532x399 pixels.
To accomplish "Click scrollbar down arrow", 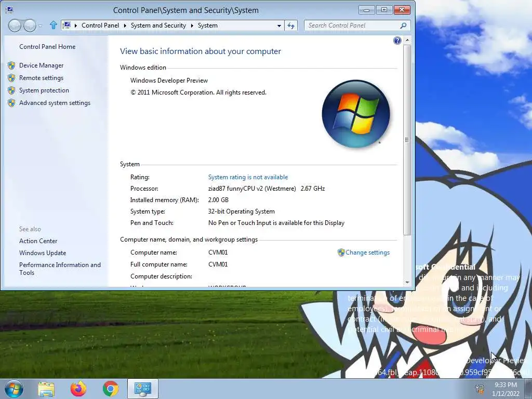I will coord(407,282).
